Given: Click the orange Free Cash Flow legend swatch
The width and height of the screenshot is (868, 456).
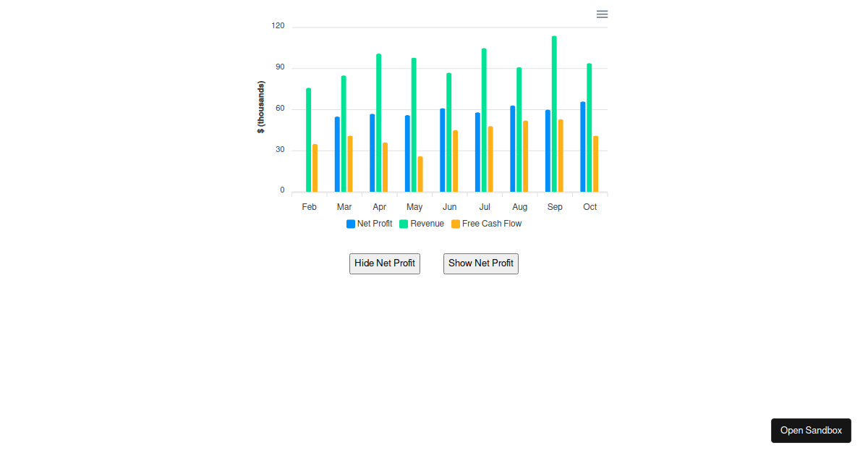Looking at the screenshot, I should (454, 224).
